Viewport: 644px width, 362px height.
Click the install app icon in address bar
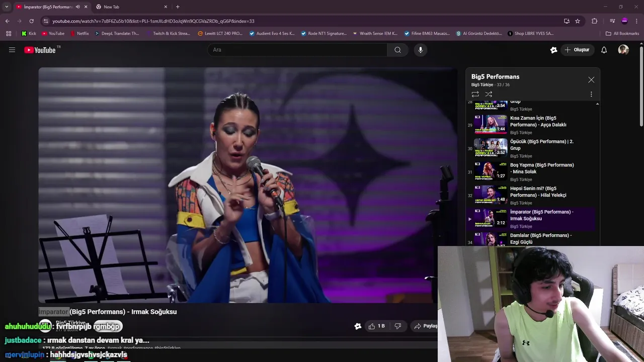click(x=567, y=21)
